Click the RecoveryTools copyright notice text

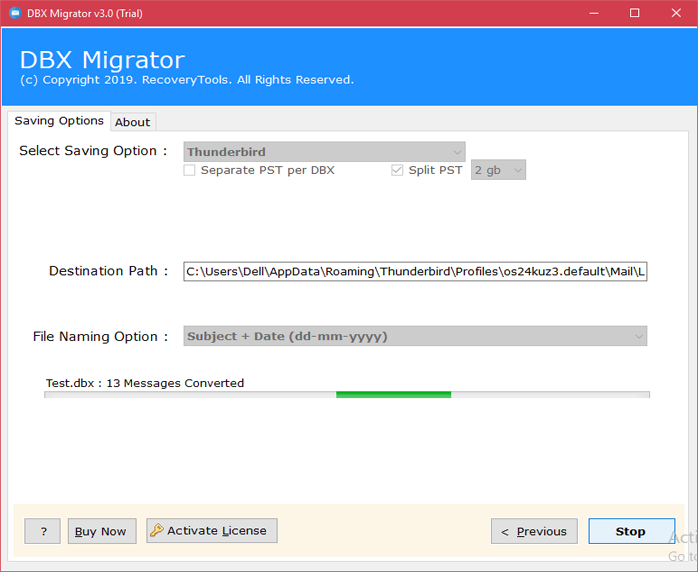(x=187, y=80)
